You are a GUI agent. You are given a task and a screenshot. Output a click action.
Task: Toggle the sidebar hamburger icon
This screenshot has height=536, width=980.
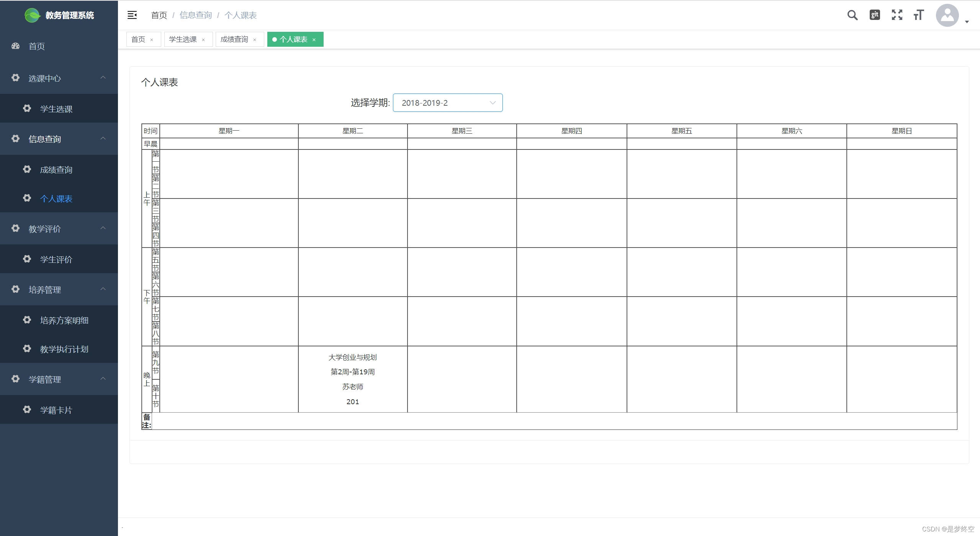pos(132,15)
